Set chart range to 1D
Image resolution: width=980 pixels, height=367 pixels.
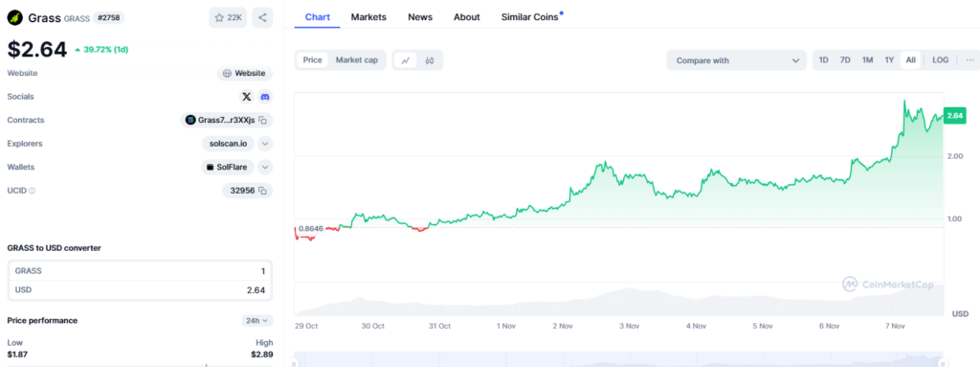coord(824,60)
